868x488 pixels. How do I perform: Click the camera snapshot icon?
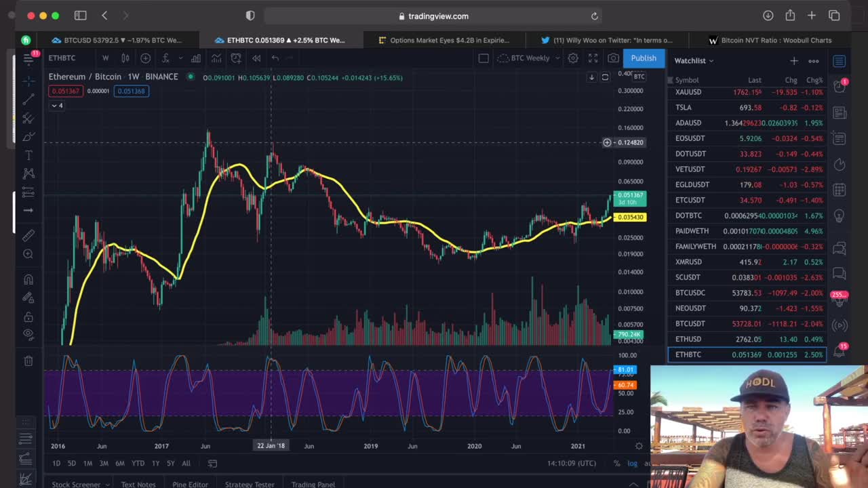(613, 58)
